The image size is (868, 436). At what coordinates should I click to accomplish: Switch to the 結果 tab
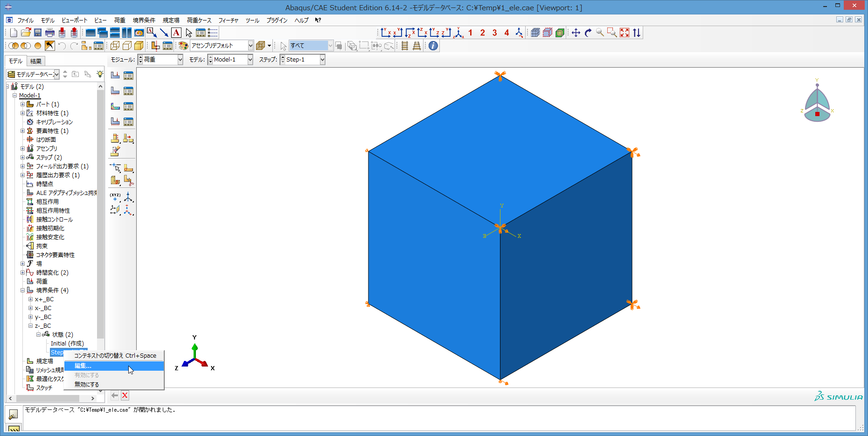[36, 61]
